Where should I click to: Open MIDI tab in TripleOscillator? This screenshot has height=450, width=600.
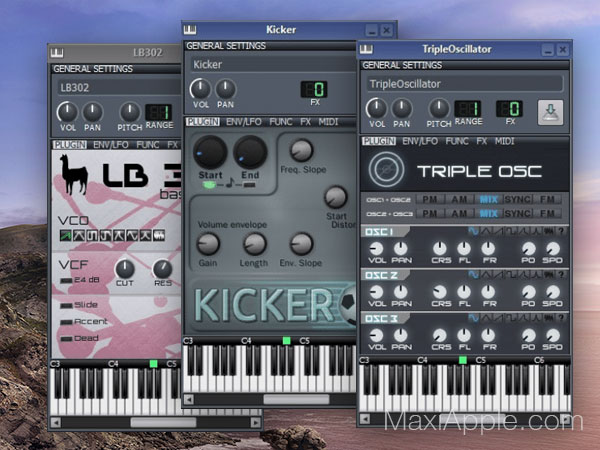(x=505, y=141)
